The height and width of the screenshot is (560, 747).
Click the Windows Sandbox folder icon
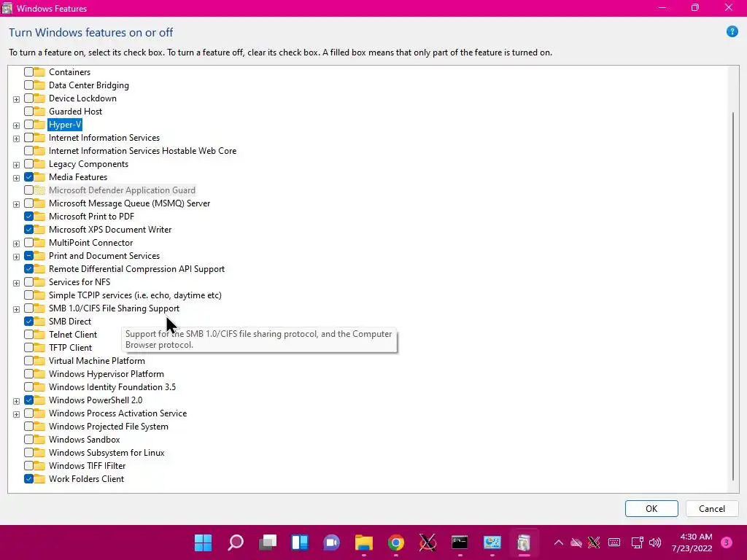pos(39,440)
